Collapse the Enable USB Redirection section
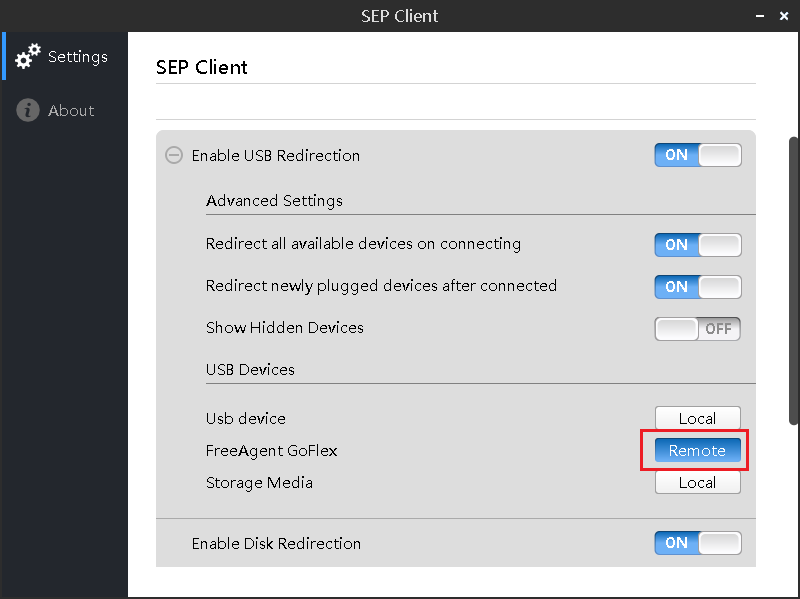 (174, 155)
